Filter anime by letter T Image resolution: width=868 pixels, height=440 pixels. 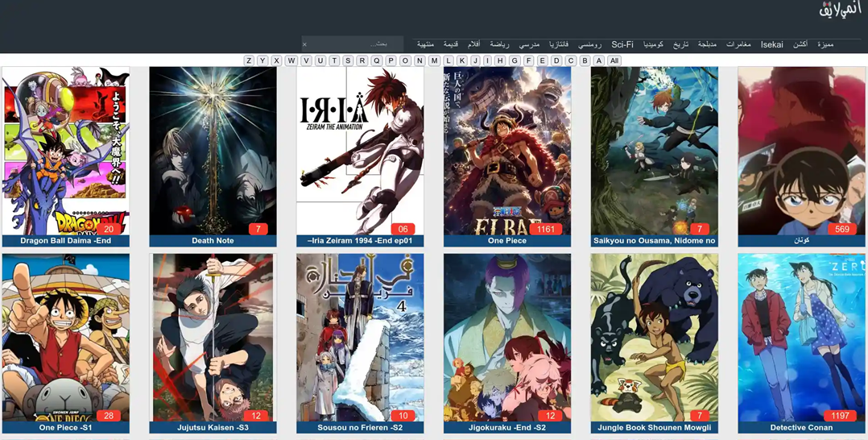tap(334, 60)
